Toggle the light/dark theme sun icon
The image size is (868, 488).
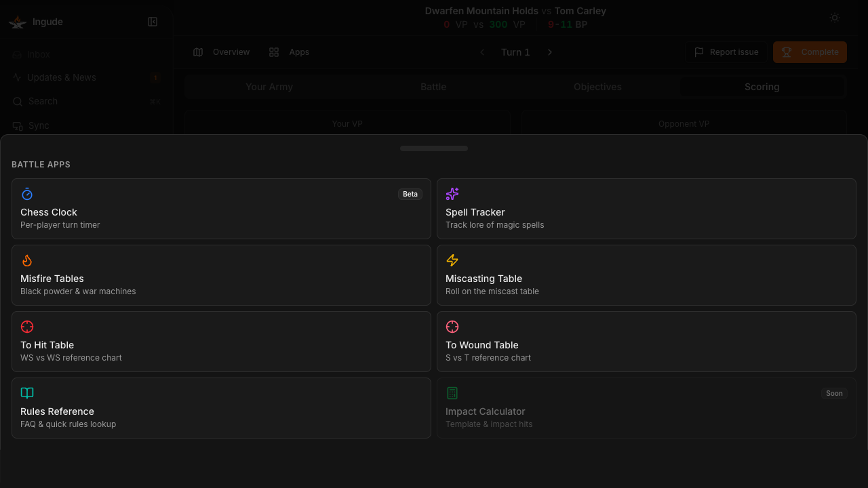coord(835,18)
